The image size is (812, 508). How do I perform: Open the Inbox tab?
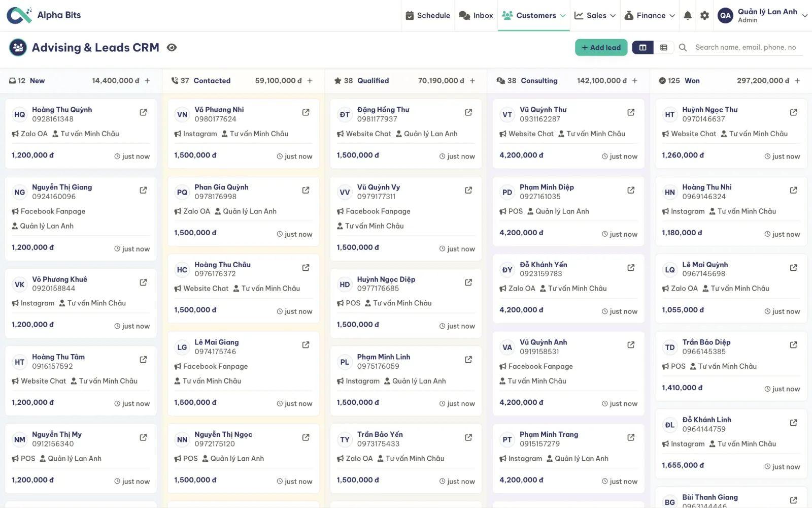pyautogui.click(x=476, y=15)
